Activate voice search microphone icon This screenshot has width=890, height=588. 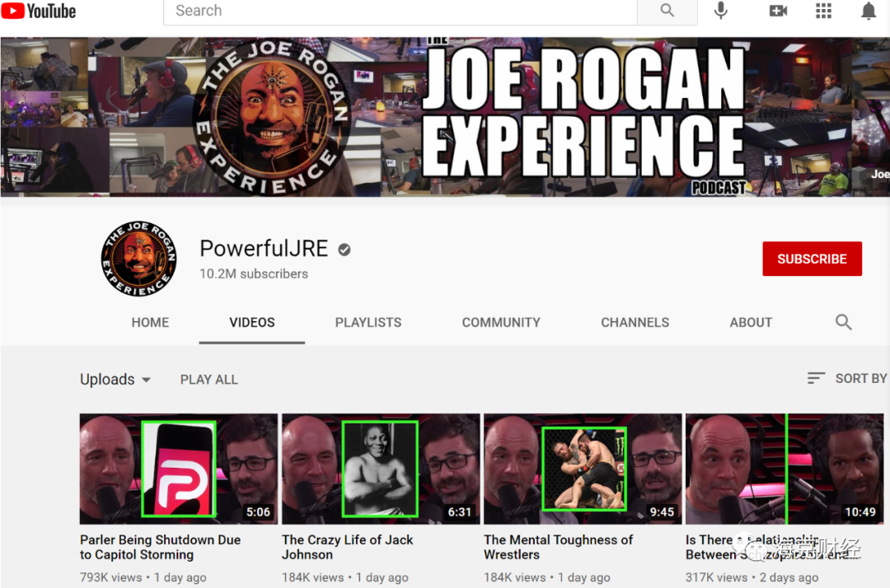721,11
